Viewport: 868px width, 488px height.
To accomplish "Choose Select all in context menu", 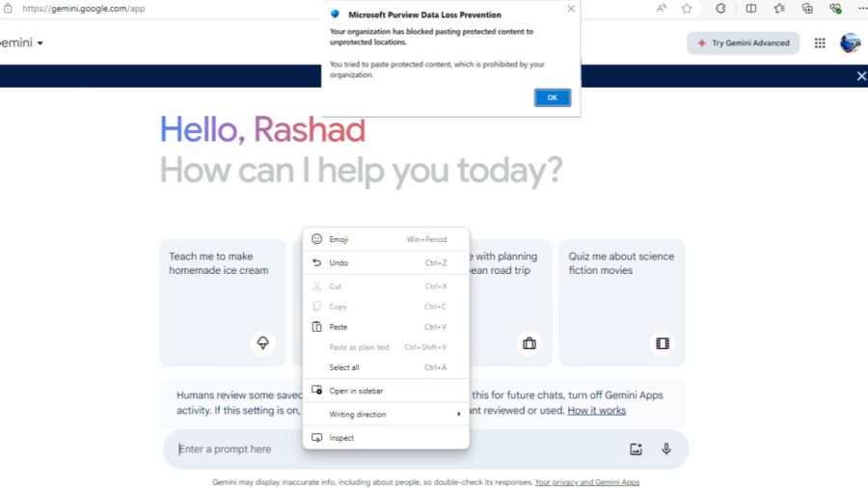I will click(344, 367).
